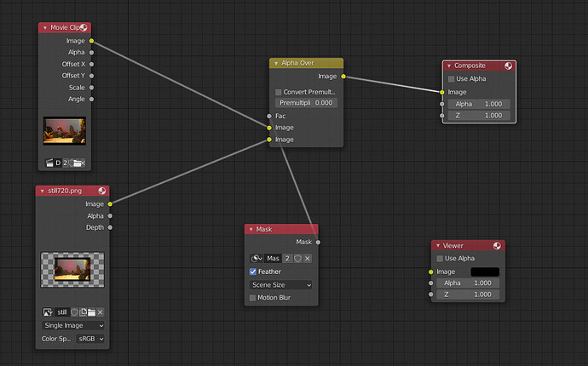Uncheck Feather in Mask node

(253, 272)
